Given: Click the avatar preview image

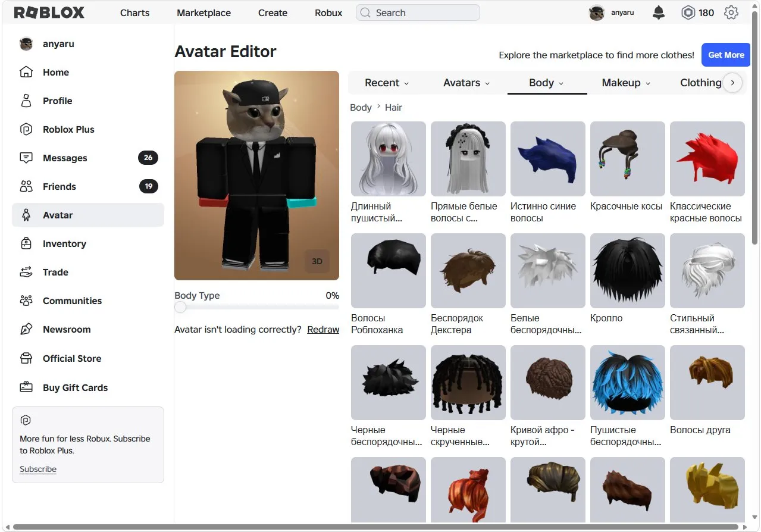Looking at the screenshot, I should pos(256,176).
